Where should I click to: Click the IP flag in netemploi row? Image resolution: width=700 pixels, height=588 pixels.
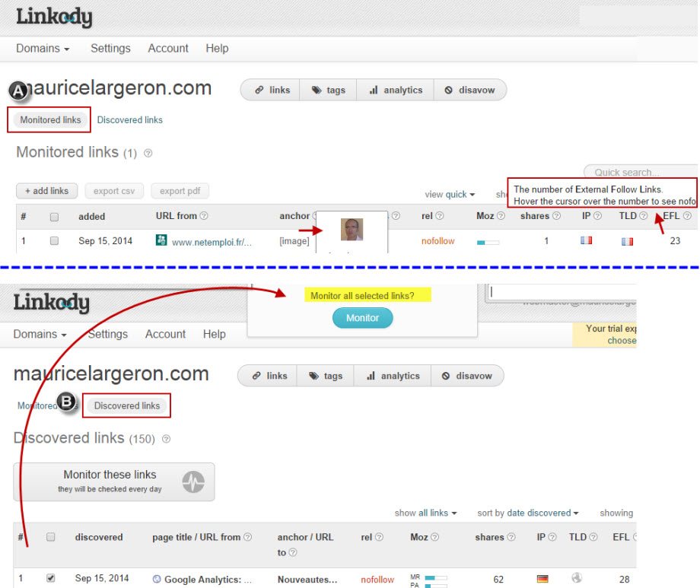click(x=586, y=240)
